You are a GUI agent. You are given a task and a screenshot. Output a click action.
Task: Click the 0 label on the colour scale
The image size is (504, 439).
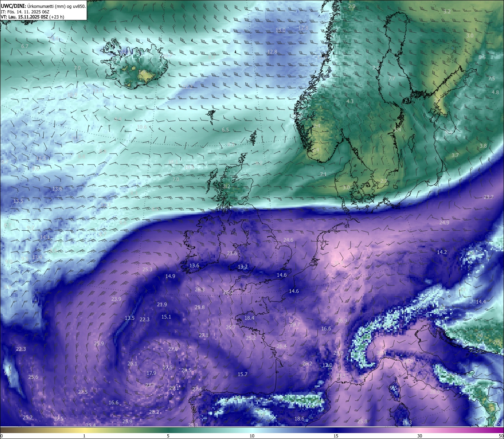click(x=2, y=436)
